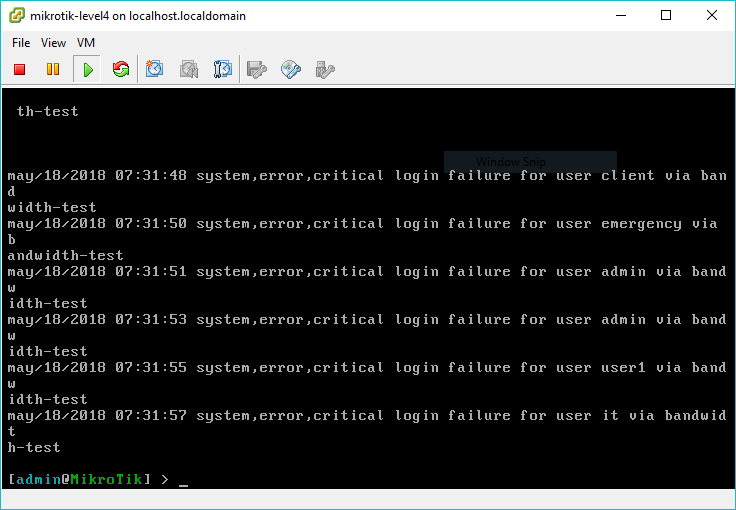
Task: Open the VM menu
Action: [86, 43]
